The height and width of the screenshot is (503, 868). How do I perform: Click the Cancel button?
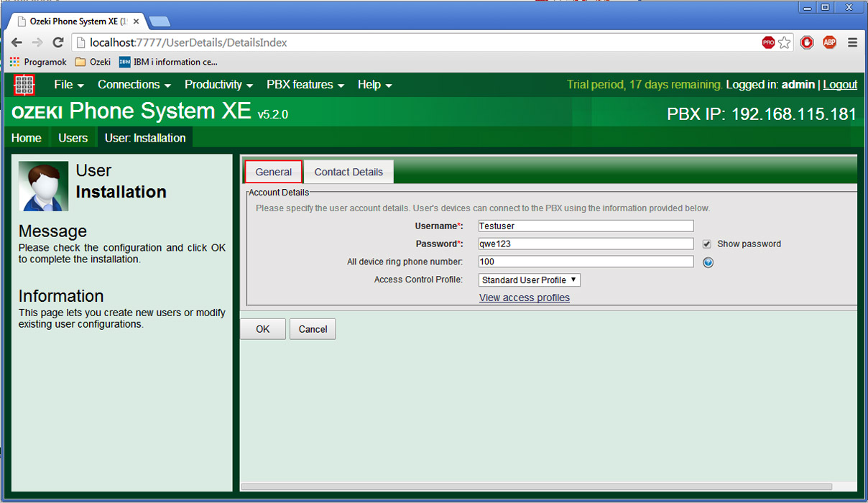[313, 329]
